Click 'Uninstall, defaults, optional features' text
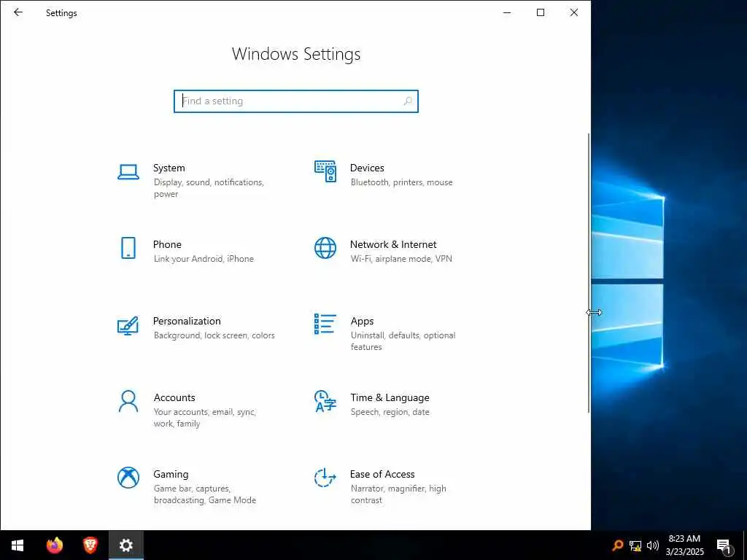Viewport: 747px width, 560px height. (403, 341)
